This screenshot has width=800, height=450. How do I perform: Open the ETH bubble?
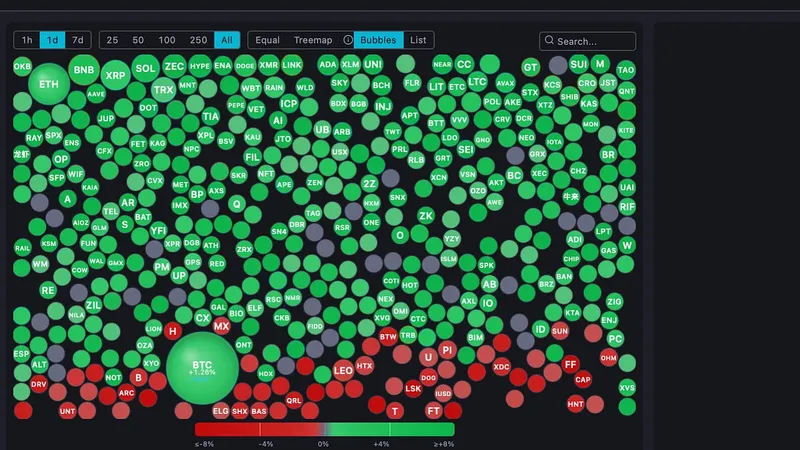pyautogui.click(x=49, y=84)
